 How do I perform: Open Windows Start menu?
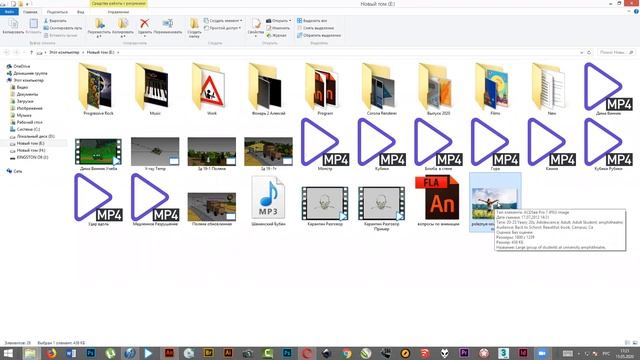pyautogui.click(x=8, y=353)
